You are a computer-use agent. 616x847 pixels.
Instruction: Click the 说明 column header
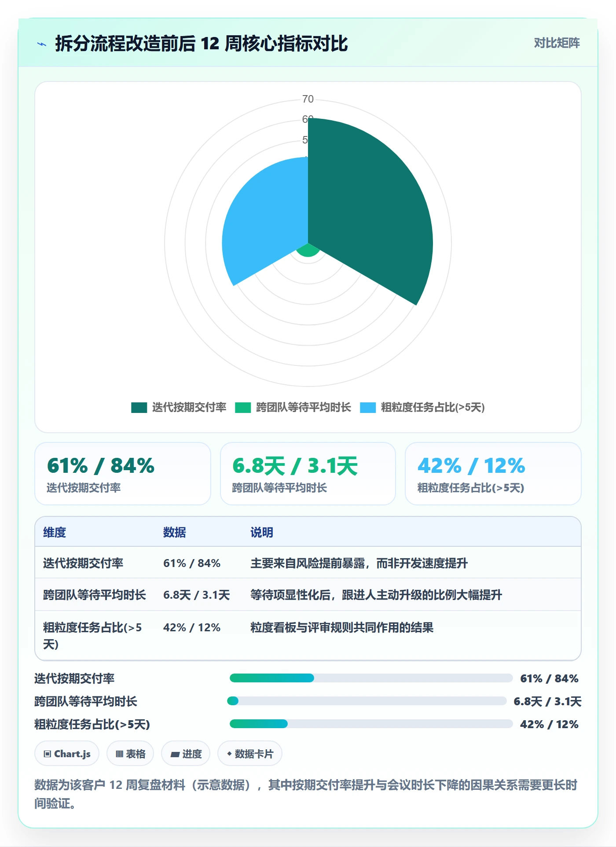pyautogui.click(x=262, y=532)
